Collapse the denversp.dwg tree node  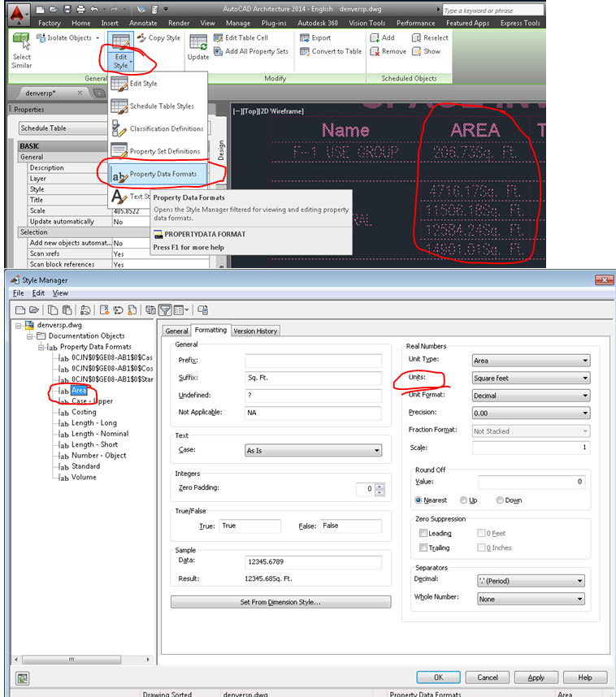[18, 326]
